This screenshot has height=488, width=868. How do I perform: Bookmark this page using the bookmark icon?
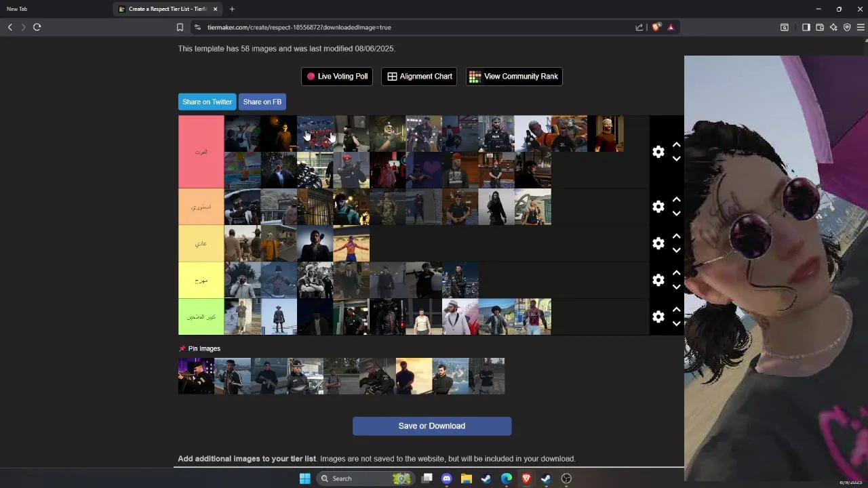(x=180, y=27)
